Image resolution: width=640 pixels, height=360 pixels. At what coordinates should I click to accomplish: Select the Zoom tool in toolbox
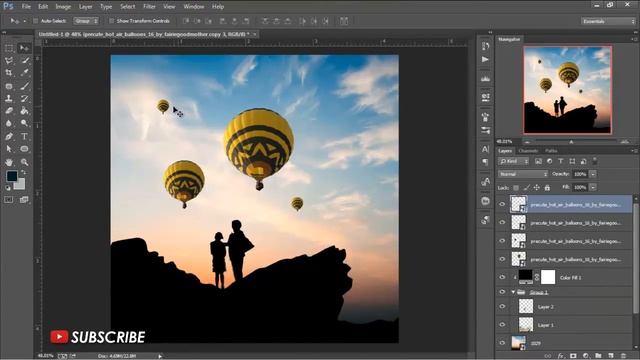[x=24, y=162]
